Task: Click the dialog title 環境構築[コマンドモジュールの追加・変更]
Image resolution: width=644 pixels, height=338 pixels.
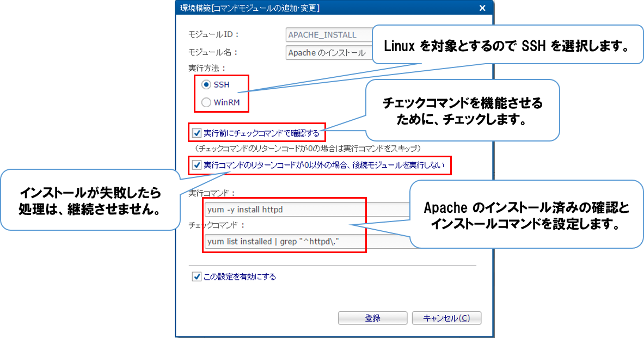Action: [250, 8]
